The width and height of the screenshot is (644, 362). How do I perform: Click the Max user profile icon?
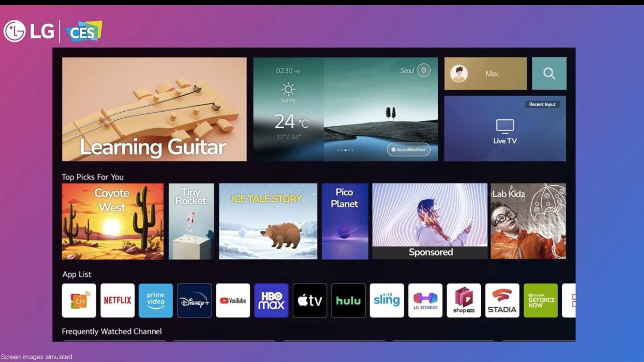coord(460,73)
